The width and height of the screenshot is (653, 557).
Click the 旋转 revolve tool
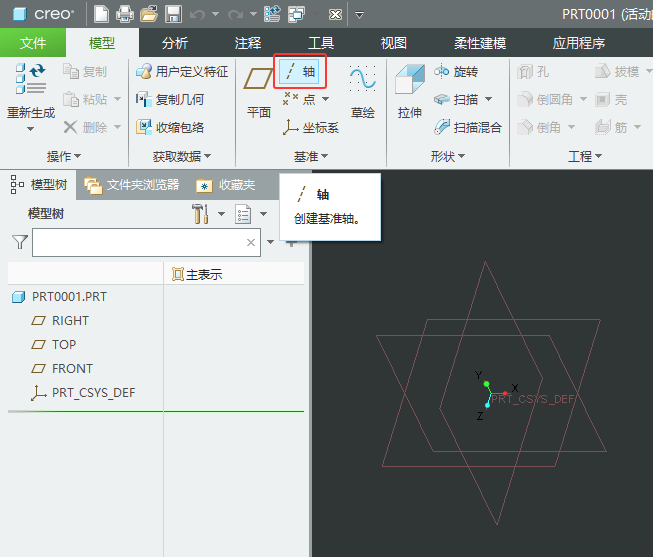tap(456, 72)
